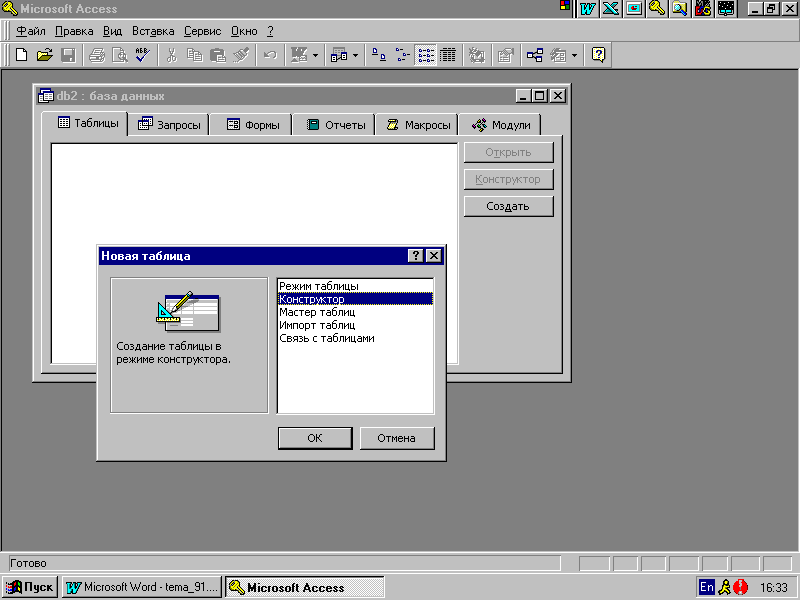Click the Properties toolbar icon
The height and width of the screenshot is (600, 800).
[x=505, y=55]
